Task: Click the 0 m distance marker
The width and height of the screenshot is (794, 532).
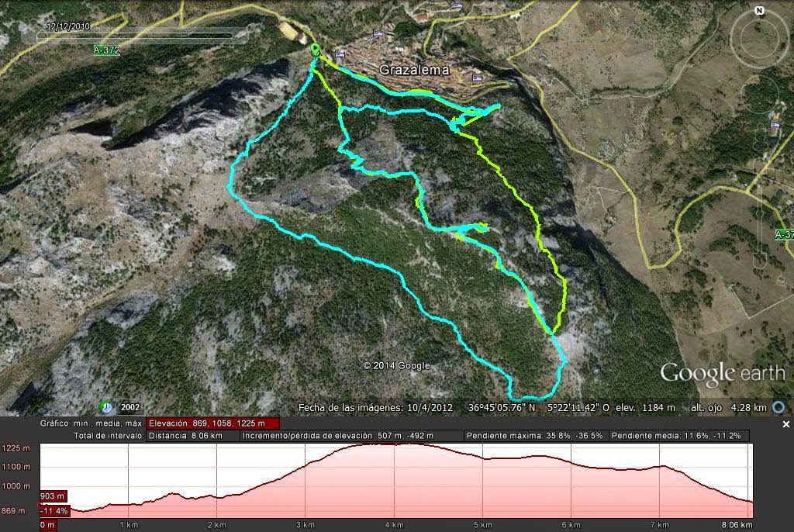Action: point(47,525)
